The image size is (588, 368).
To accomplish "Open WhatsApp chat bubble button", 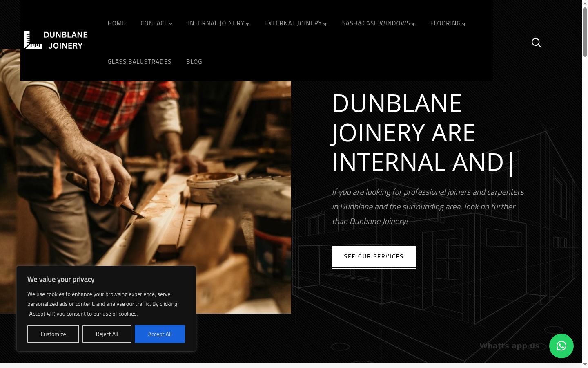I will (x=561, y=346).
